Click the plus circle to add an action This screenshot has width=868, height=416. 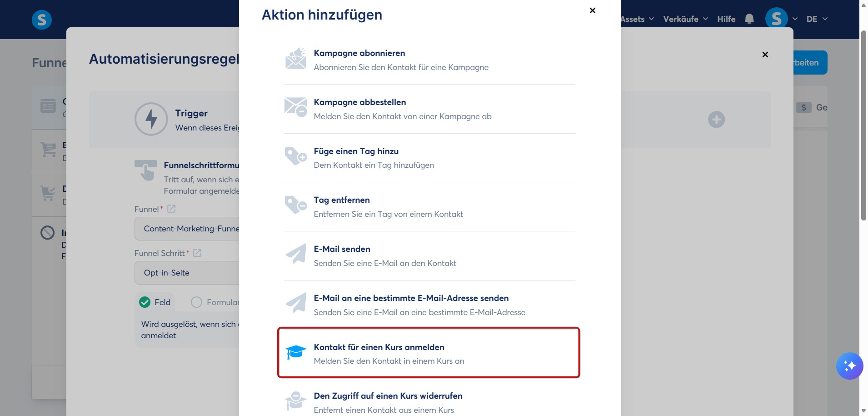(716, 120)
